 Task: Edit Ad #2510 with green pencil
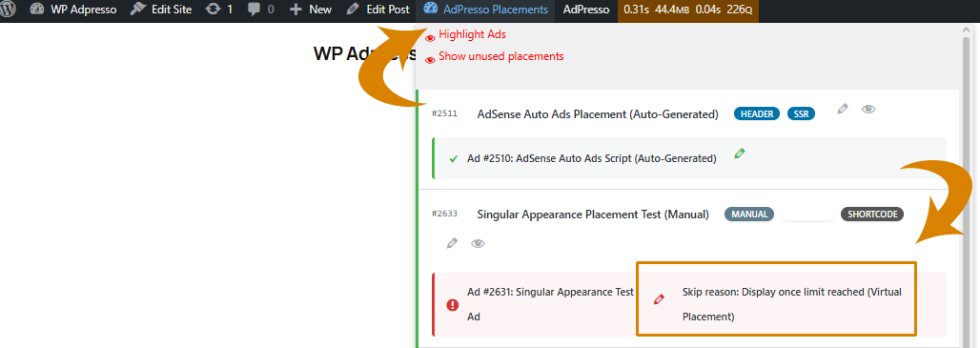[x=740, y=154]
